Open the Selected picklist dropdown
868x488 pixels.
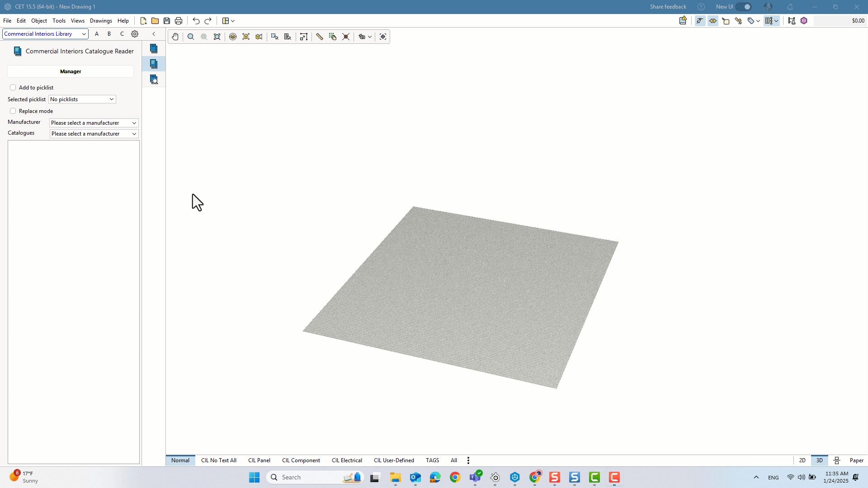pos(82,99)
